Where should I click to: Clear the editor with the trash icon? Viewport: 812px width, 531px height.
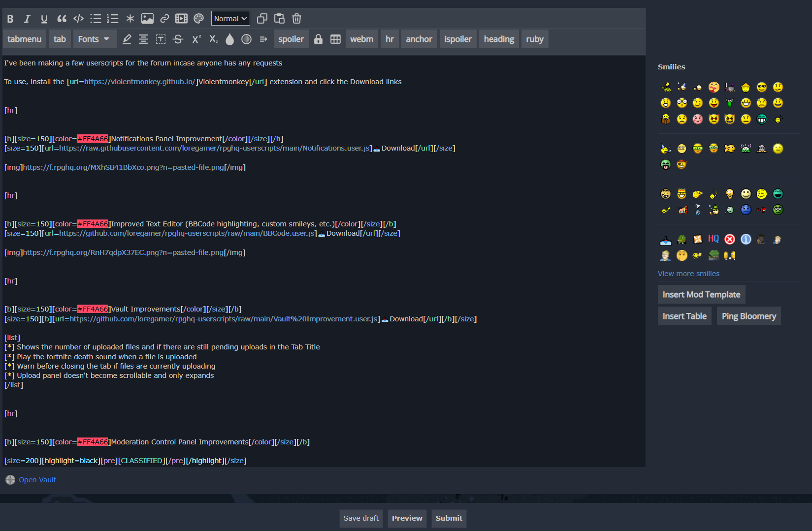[296, 19]
